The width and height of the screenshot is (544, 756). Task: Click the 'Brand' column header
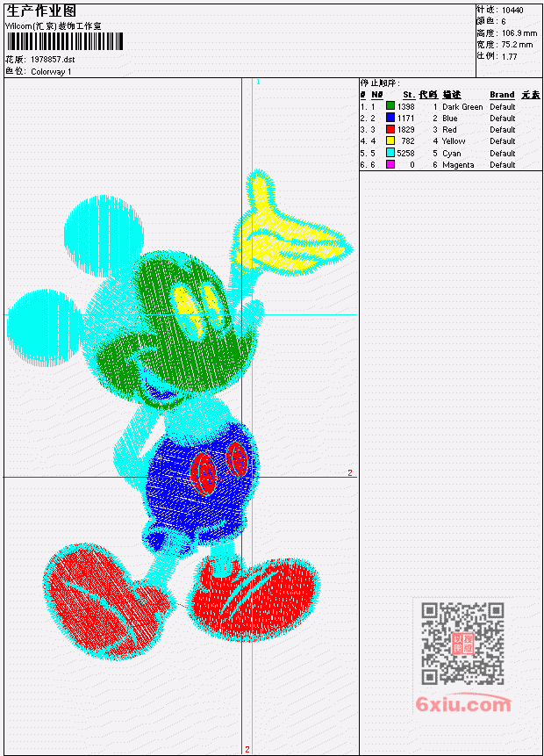[x=502, y=95]
